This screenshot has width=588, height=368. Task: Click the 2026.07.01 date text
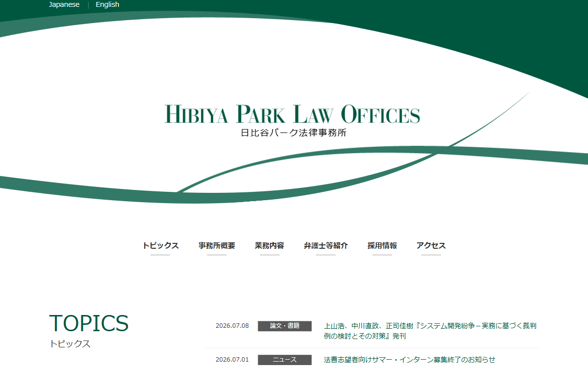[x=232, y=360]
